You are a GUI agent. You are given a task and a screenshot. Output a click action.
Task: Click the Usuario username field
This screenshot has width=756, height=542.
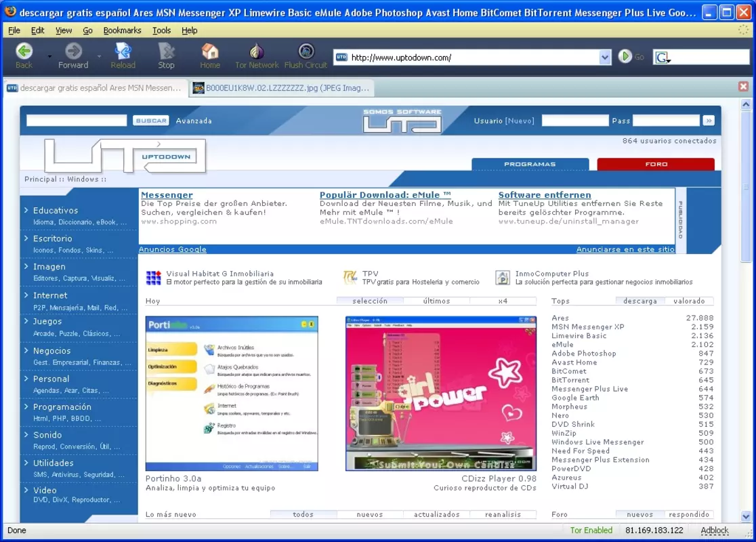[x=575, y=121]
